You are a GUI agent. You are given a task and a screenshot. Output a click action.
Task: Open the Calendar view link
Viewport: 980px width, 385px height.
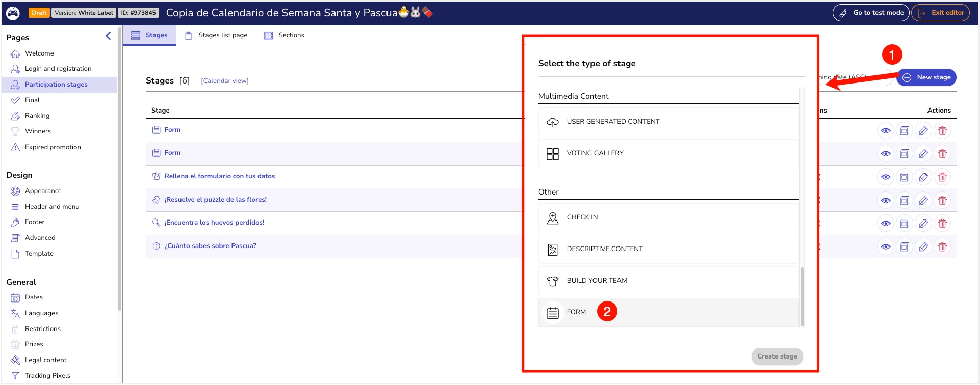(225, 81)
